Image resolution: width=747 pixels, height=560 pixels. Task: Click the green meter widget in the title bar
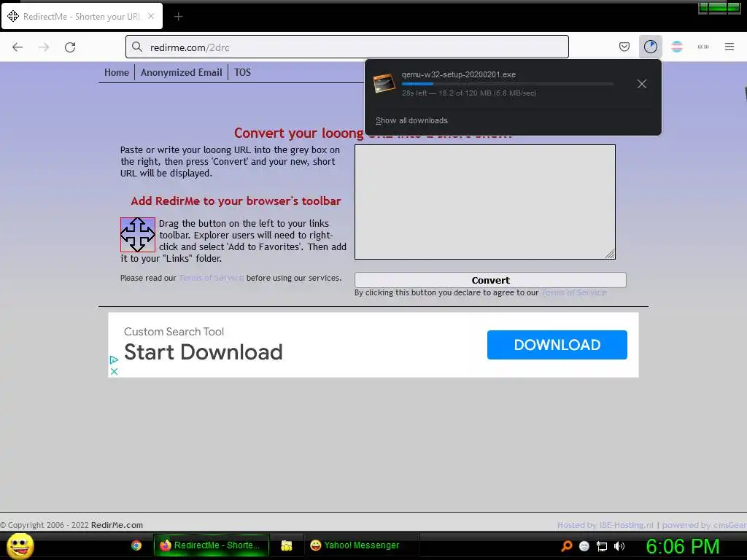pyautogui.click(x=719, y=7)
